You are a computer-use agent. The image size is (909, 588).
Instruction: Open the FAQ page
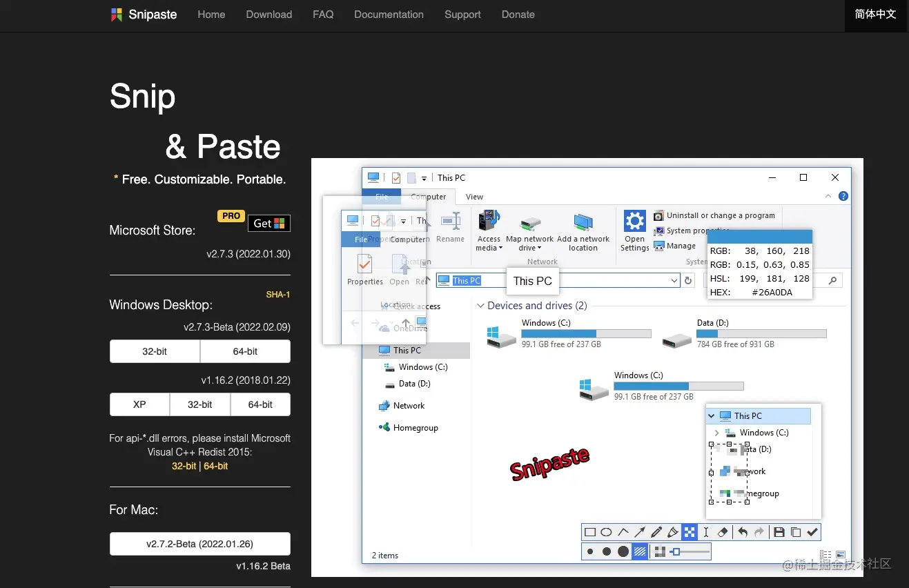(323, 14)
